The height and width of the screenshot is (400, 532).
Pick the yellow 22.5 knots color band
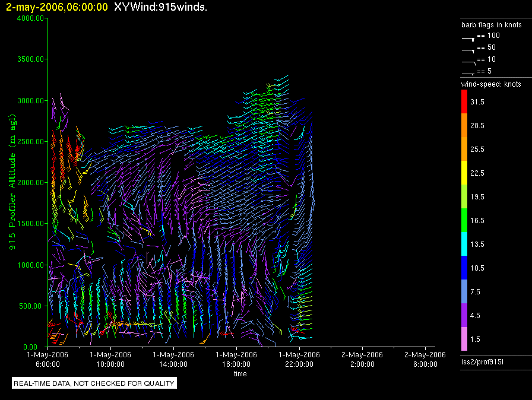click(x=464, y=173)
